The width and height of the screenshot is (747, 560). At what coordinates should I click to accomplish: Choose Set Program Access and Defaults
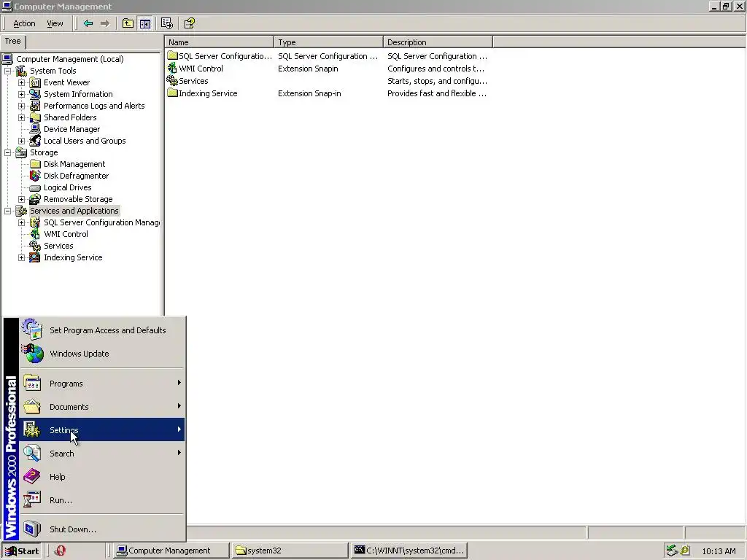tap(102, 330)
